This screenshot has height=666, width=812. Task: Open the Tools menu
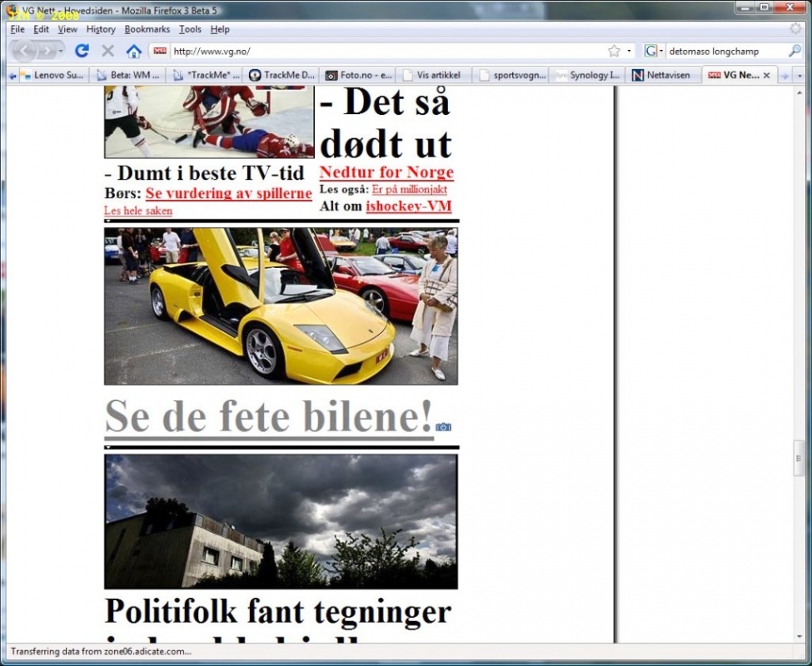coord(190,29)
